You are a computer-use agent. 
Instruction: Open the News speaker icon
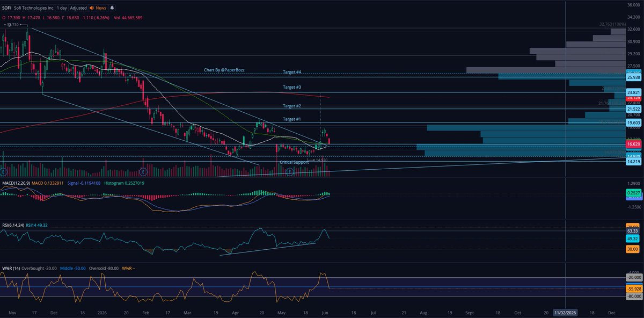(92, 8)
